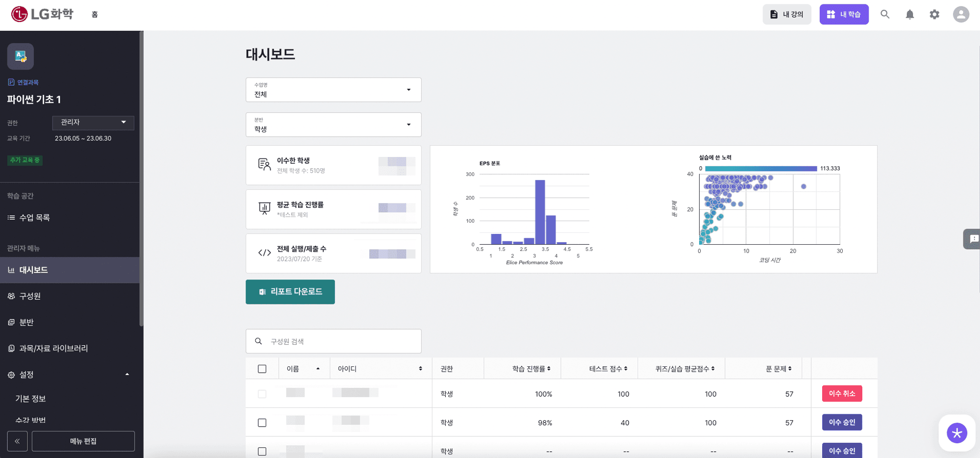Click 이수 승인 for the 98% row
980x458 pixels.
(x=842, y=422)
